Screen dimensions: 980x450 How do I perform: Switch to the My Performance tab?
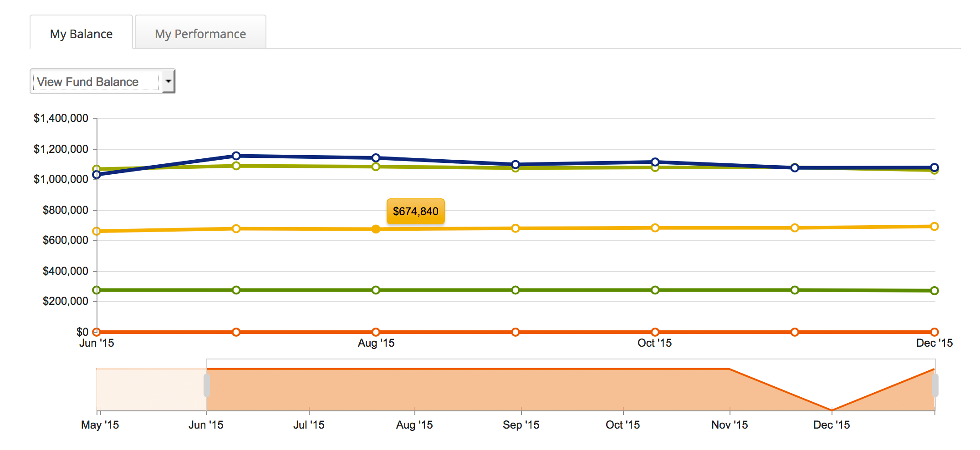coord(200,34)
